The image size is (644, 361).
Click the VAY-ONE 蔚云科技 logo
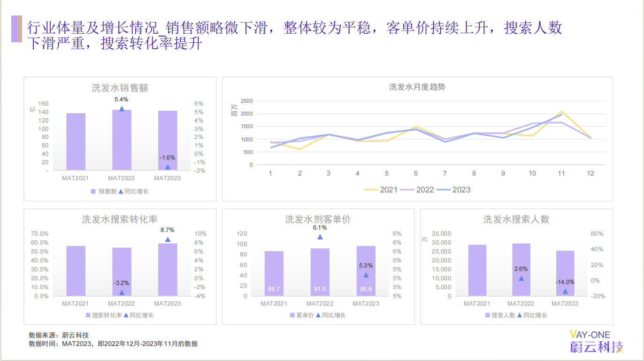click(x=596, y=341)
